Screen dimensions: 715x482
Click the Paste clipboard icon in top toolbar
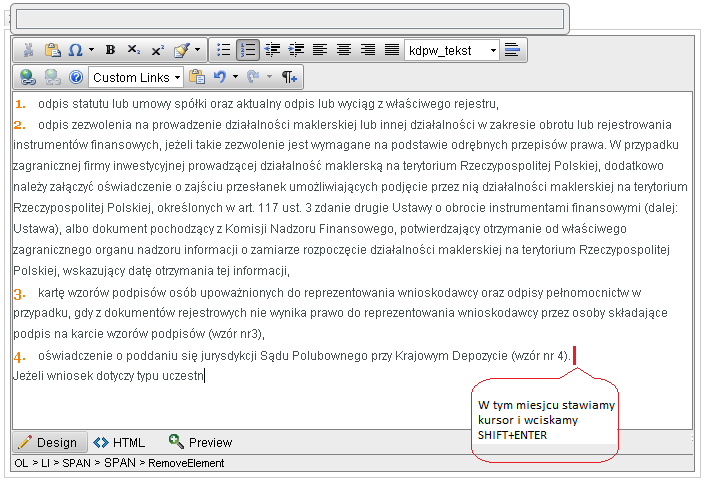click(52, 50)
